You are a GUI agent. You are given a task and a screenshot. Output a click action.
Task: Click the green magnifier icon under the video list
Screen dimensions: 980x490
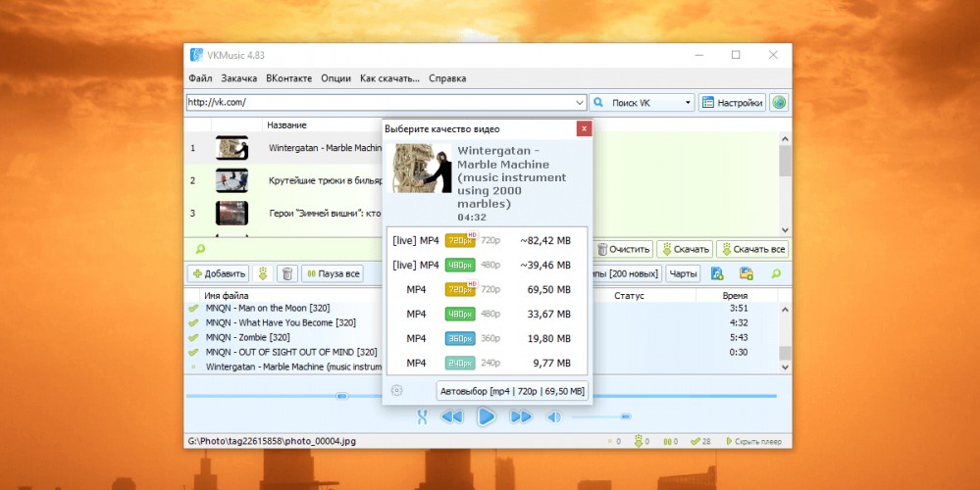200,249
